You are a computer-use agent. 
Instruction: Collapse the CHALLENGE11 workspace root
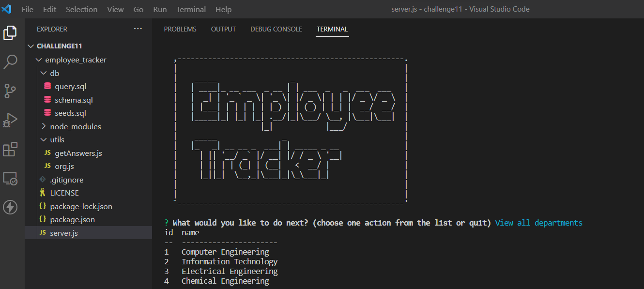click(31, 46)
